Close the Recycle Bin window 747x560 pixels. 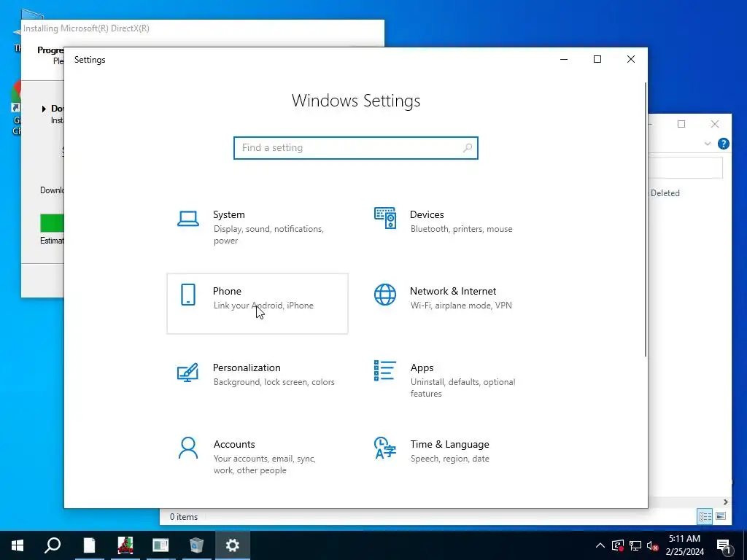click(715, 124)
